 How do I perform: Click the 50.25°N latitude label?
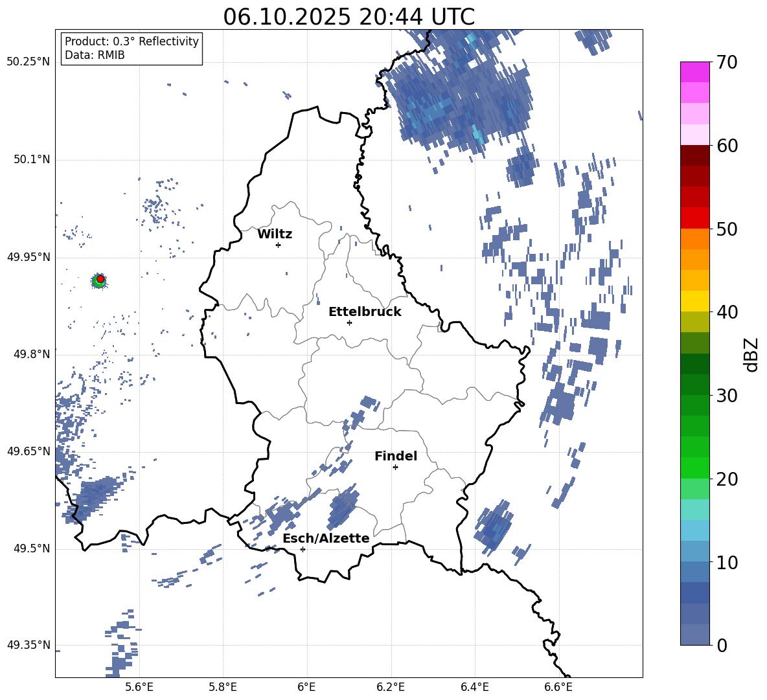(29, 62)
